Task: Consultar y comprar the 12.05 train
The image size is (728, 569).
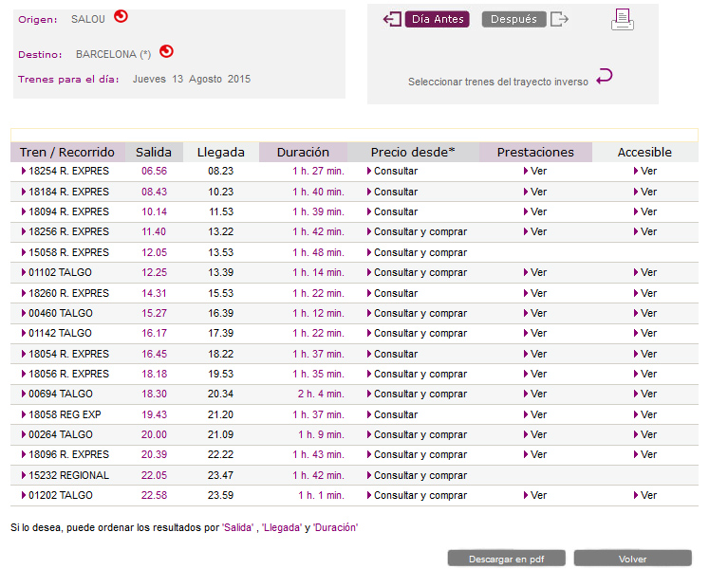Action: coord(417,253)
